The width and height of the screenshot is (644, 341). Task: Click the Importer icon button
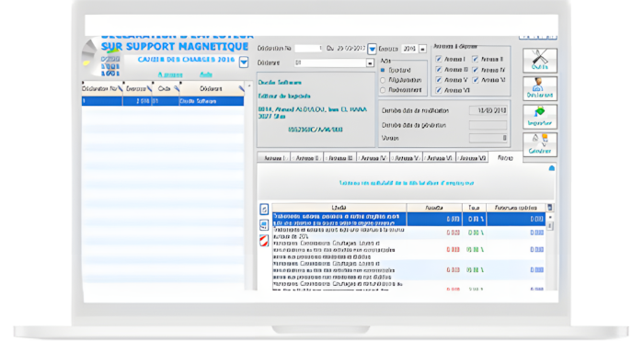coord(540,117)
